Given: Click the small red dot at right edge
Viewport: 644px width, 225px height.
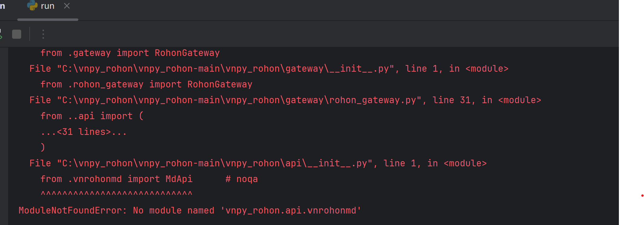Looking at the screenshot, I should [x=642, y=196].
